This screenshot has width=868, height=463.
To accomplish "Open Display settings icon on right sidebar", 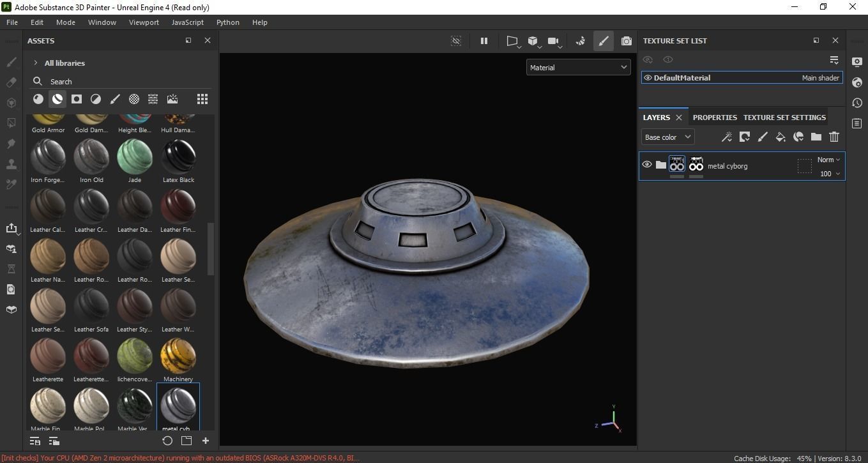I will [857, 62].
